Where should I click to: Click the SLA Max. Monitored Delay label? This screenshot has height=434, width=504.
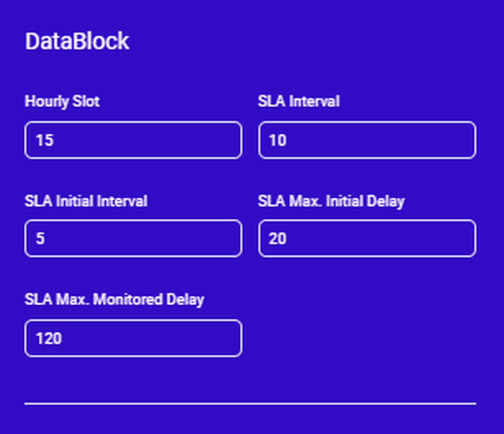tap(114, 300)
